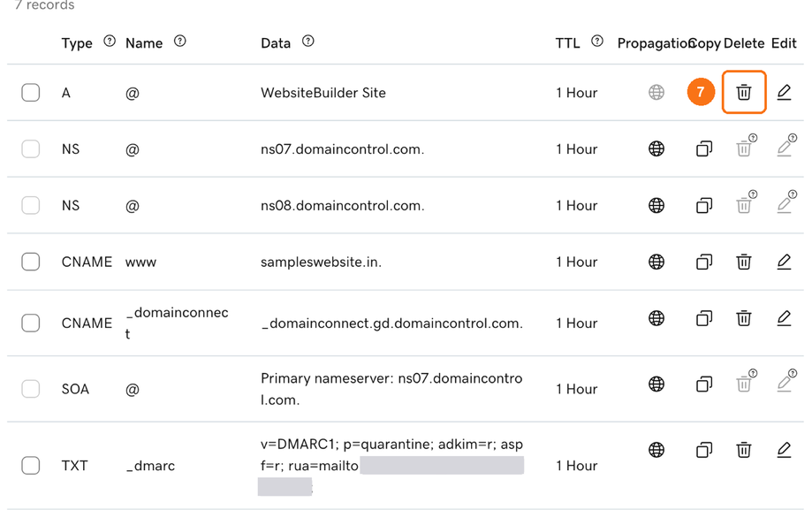Show help tooltip beside Data header

click(308, 41)
